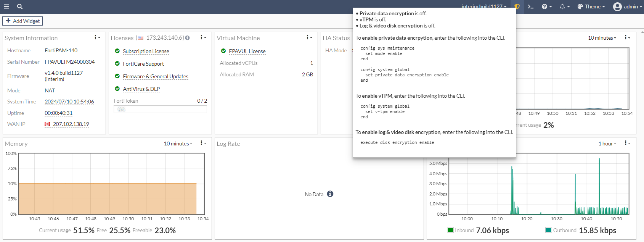
Task: Click the WAN IP address 207.102.138.19
Action: (71, 124)
